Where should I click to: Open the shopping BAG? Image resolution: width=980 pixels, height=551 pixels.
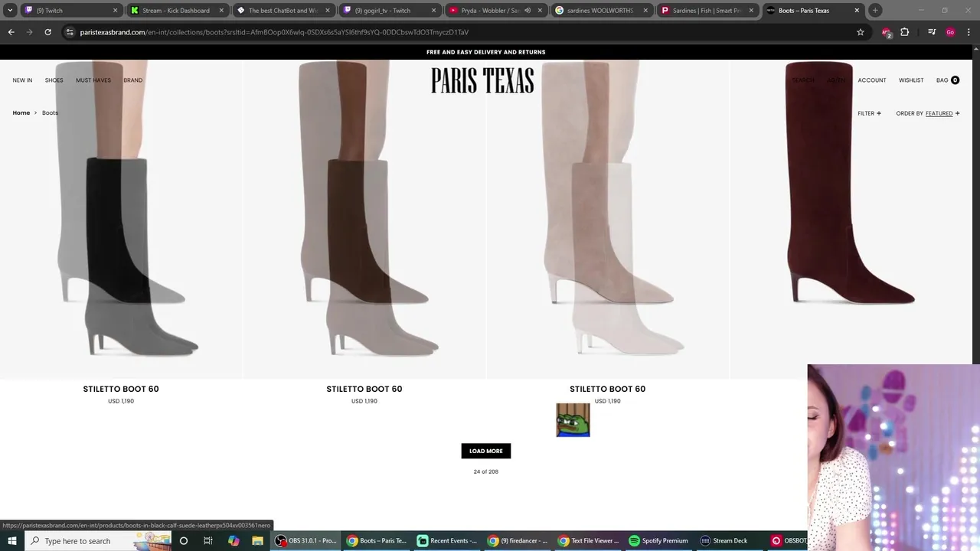coord(947,80)
